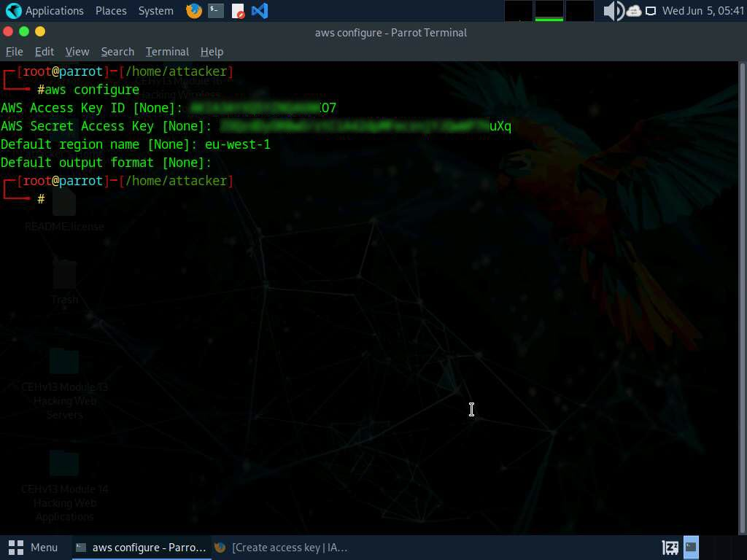
Task: Click the red notepad launcher icon
Action: click(x=238, y=11)
